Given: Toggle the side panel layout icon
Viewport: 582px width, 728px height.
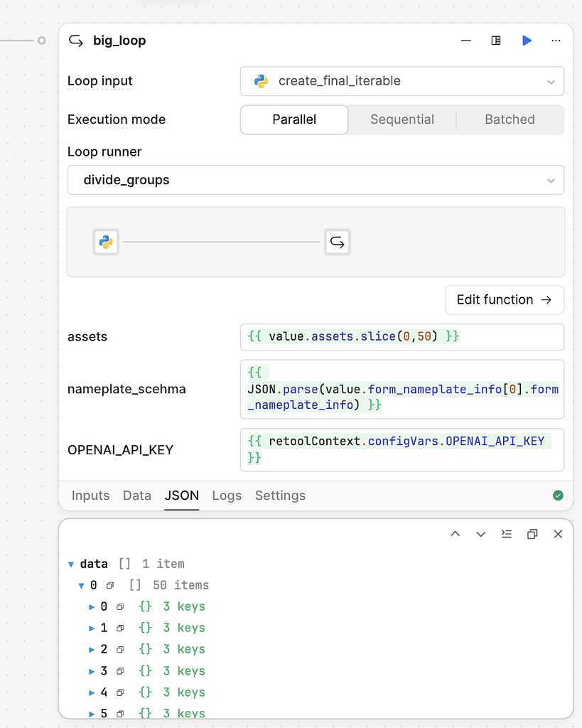Looking at the screenshot, I should [496, 41].
